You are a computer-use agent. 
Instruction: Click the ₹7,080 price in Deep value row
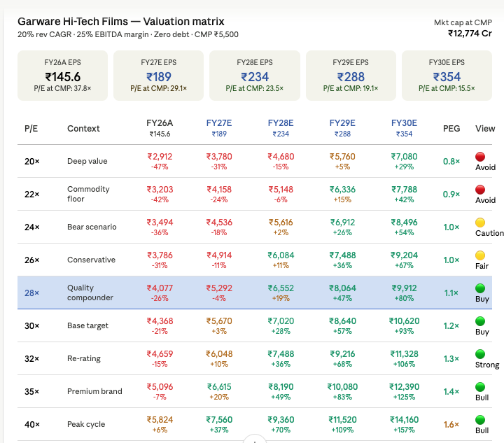404,157
